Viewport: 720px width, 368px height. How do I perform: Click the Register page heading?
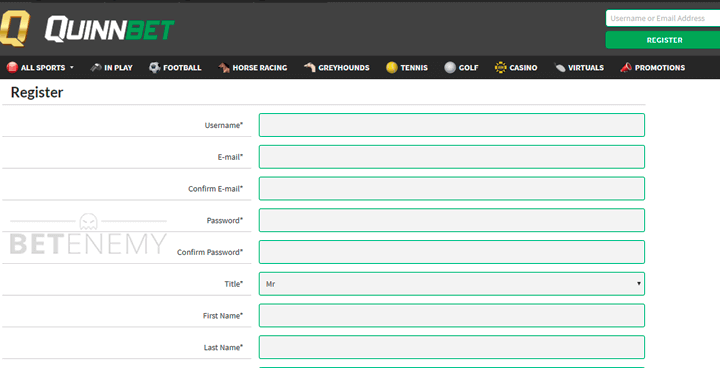[37, 92]
